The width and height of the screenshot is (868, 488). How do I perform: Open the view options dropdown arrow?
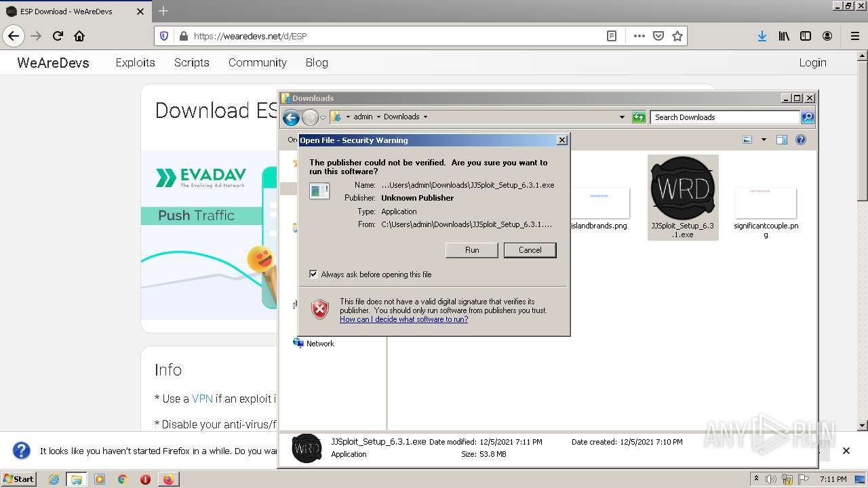click(x=764, y=140)
